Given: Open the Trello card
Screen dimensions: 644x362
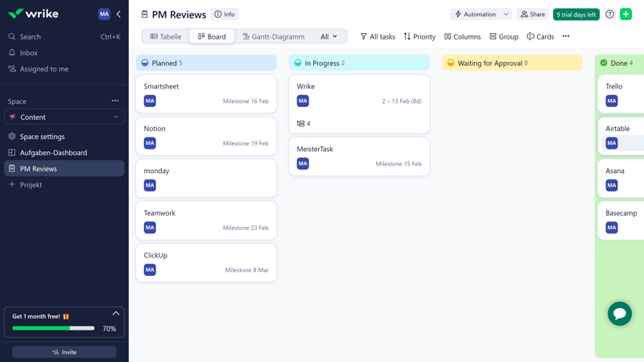Looking at the screenshot, I should pyautogui.click(x=621, y=93).
